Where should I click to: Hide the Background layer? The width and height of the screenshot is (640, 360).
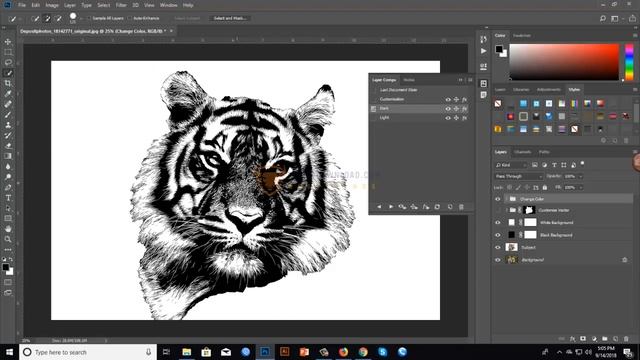(x=498, y=260)
